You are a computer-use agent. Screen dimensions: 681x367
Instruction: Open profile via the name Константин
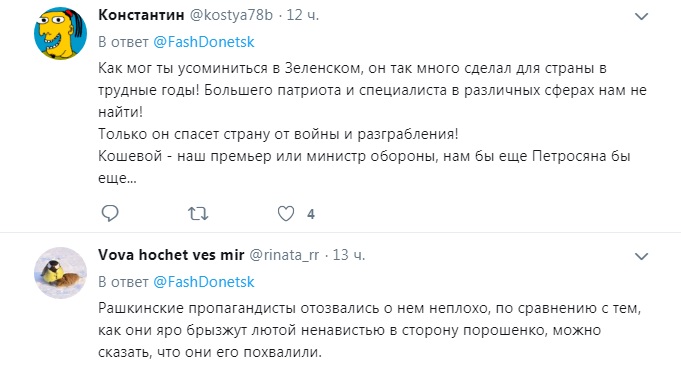[141, 15]
